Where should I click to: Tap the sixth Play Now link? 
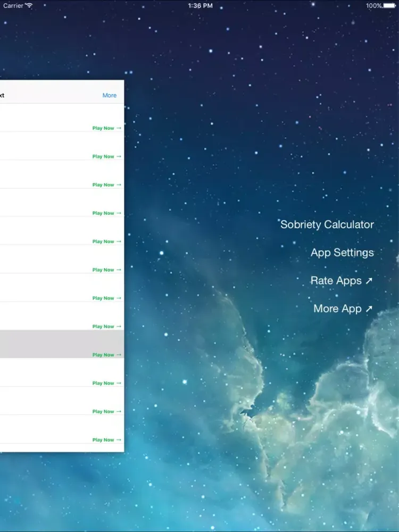click(103, 270)
